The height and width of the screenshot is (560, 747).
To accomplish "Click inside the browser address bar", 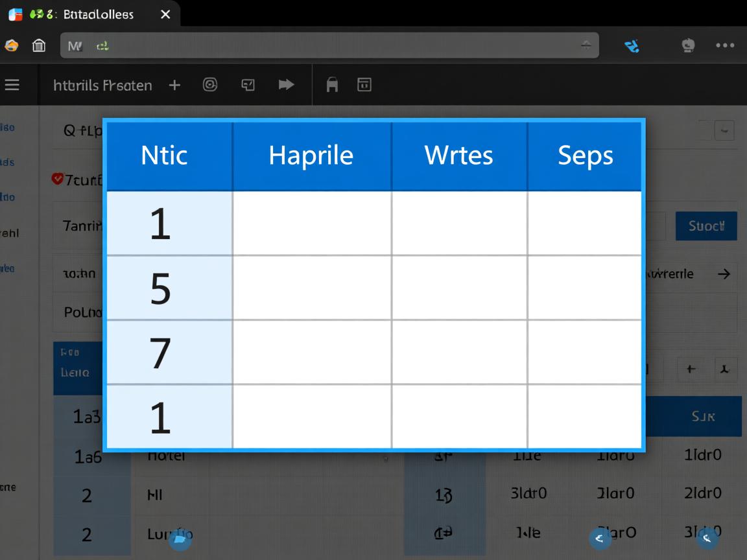I will tap(324, 45).
